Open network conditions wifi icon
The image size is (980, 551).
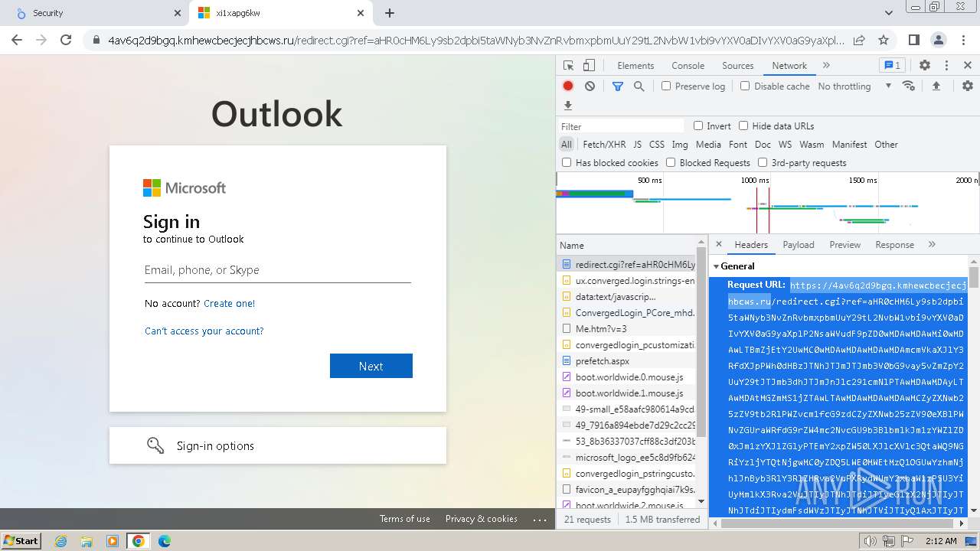pyautogui.click(x=909, y=86)
